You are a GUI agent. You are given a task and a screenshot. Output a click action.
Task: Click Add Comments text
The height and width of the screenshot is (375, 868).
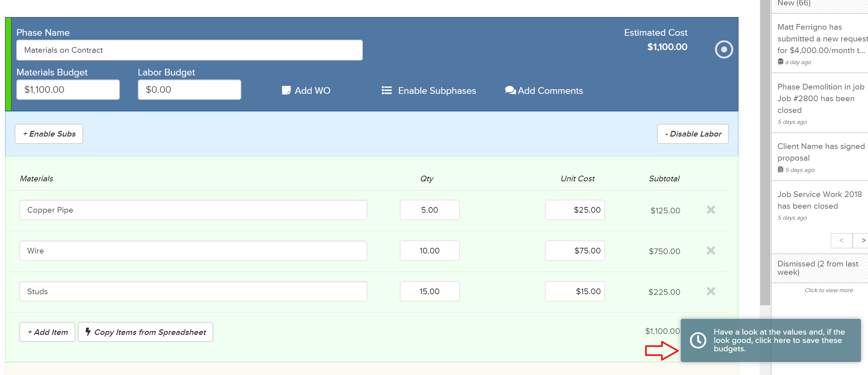[x=550, y=90]
